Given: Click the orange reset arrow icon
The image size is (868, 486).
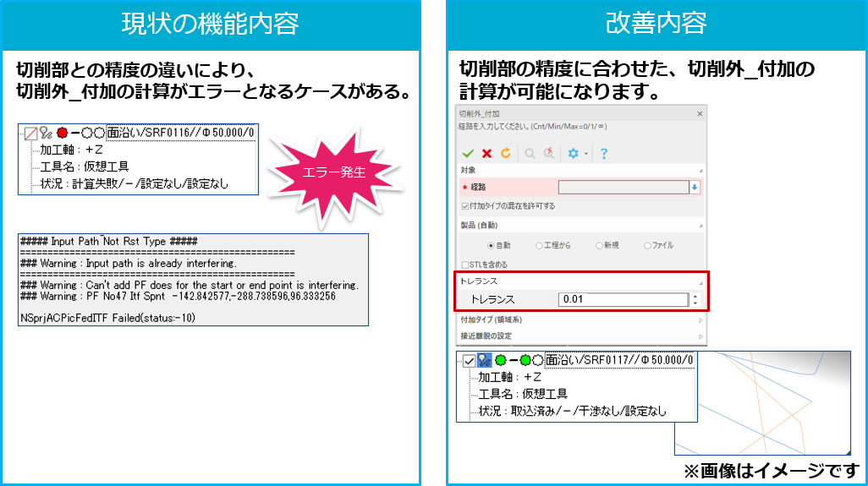Looking at the screenshot, I should point(506,153).
